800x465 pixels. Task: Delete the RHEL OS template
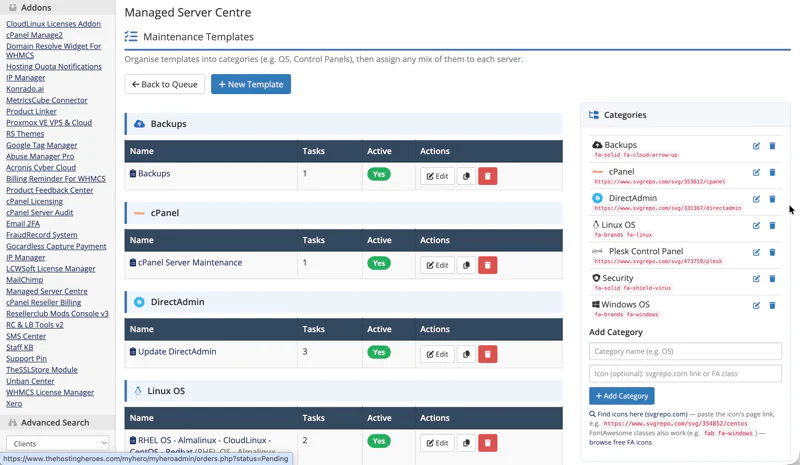click(488, 443)
